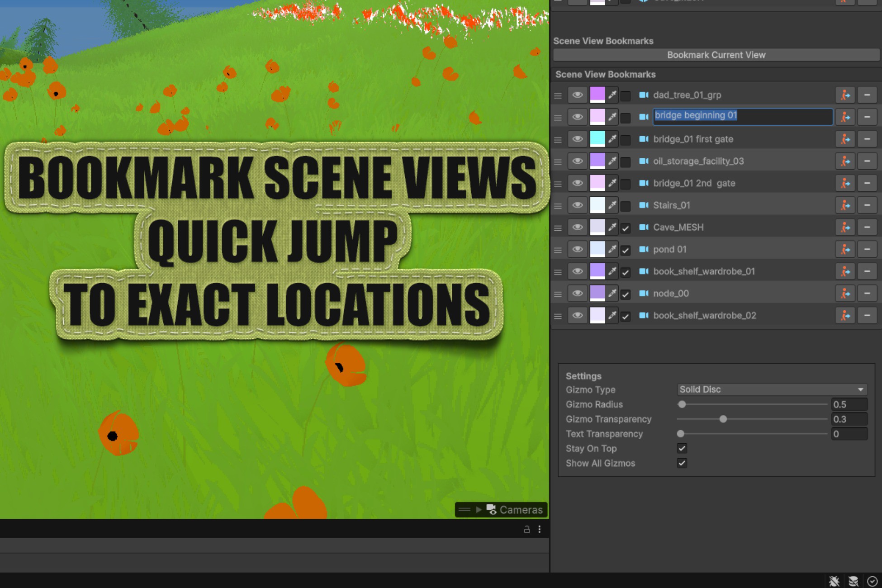Image resolution: width=882 pixels, height=588 pixels.
Task: Click the Gizmo Transparency slider handle
Action: coord(723,419)
